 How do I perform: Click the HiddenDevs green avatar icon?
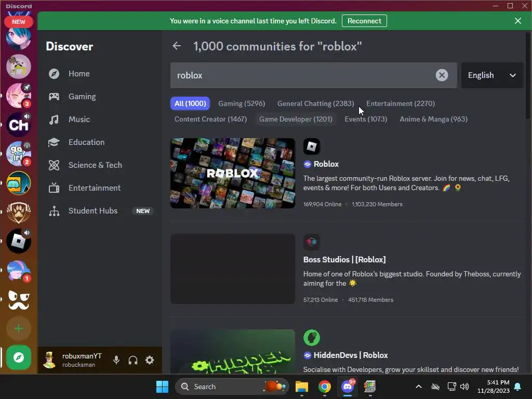tap(312, 338)
